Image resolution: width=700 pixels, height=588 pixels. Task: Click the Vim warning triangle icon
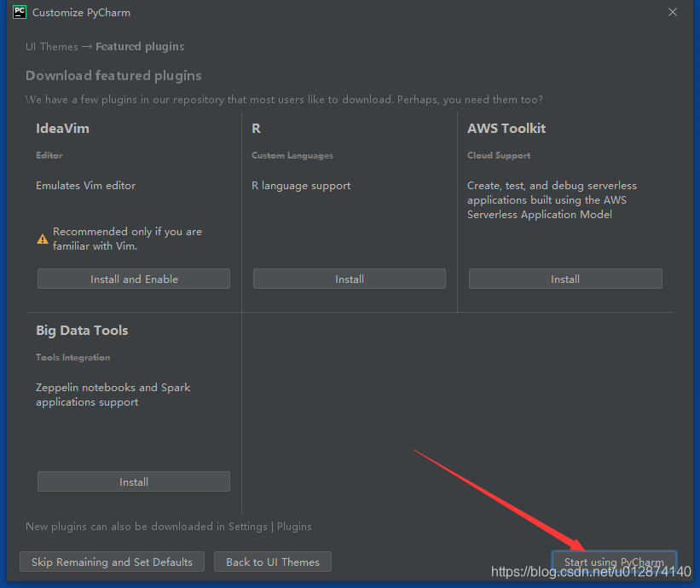(x=43, y=239)
